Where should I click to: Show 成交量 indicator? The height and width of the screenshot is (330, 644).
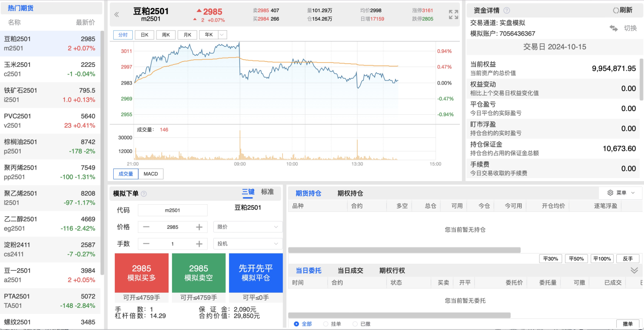[x=126, y=174]
